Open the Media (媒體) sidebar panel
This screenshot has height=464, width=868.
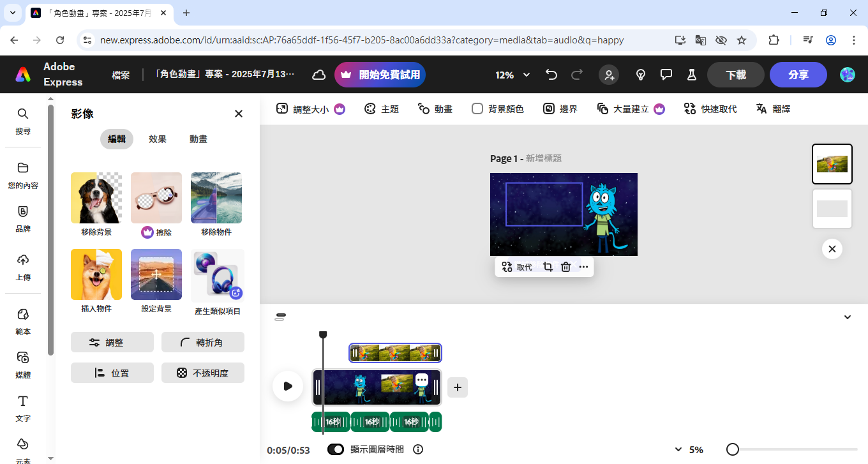tap(23, 364)
